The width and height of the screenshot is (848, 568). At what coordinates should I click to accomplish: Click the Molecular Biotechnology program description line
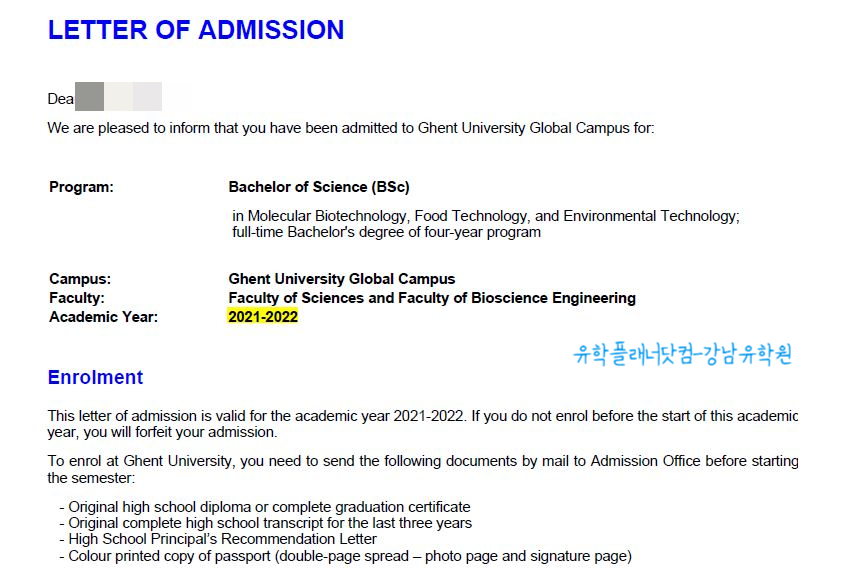(x=486, y=216)
